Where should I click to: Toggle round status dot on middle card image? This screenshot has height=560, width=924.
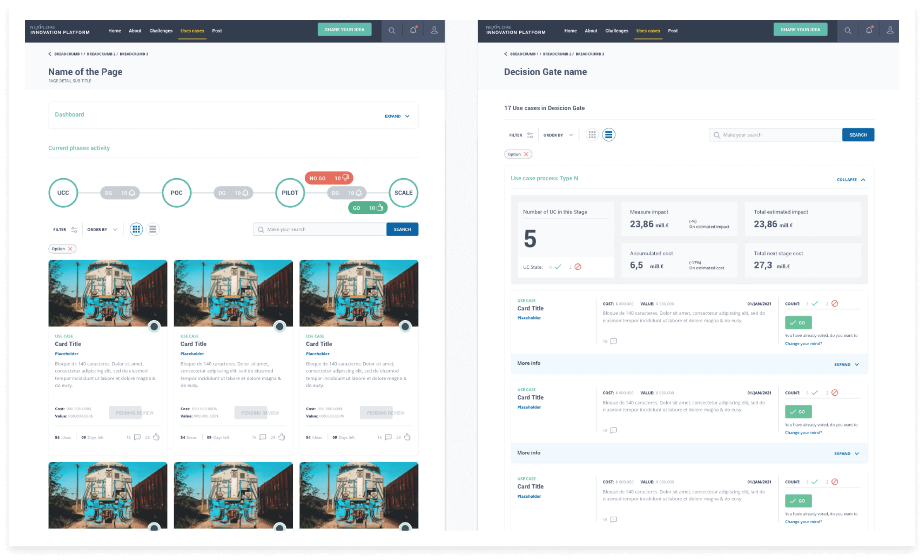coord(279,326)
